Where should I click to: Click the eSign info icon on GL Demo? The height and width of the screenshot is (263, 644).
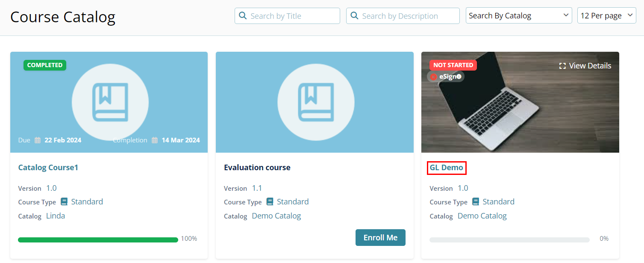[x=459, y=77]
